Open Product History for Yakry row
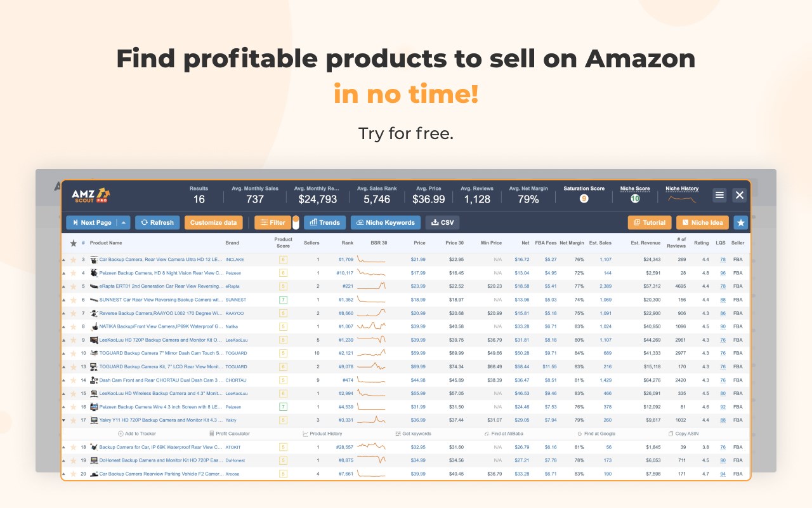The height and width of the screenshot is (508, 812). (322, 434)
